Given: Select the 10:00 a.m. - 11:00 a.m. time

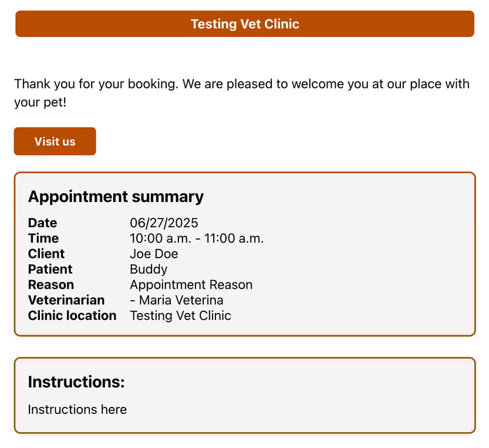Looking at the screenshot, I should (197, 238).
